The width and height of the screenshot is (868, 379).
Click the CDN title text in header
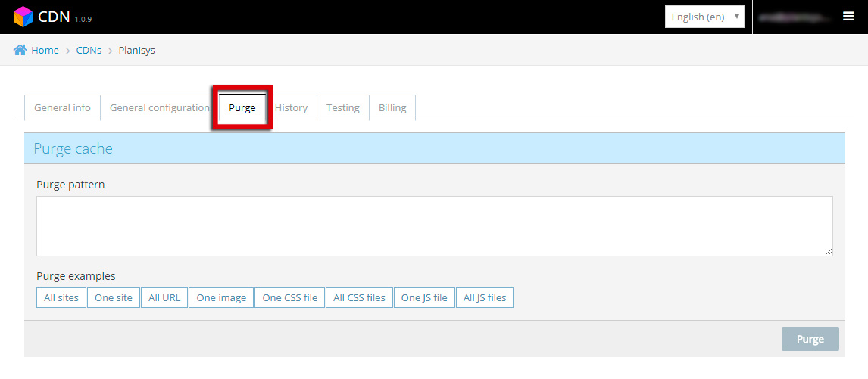(x=55, y=17)
